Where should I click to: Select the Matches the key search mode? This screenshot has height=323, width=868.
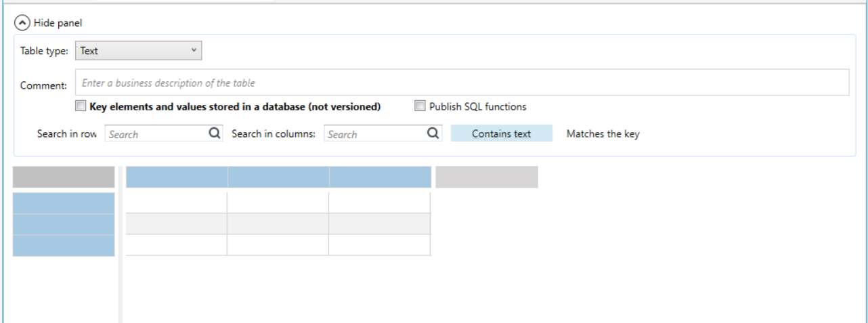point(603,133)
